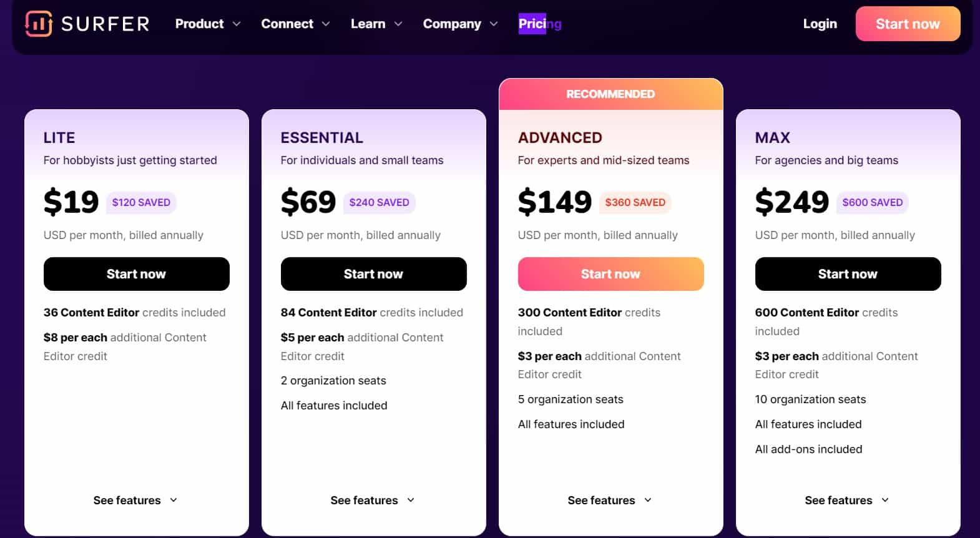Start the Max plan
Screen dimensions: 980x538
point(848,274)
